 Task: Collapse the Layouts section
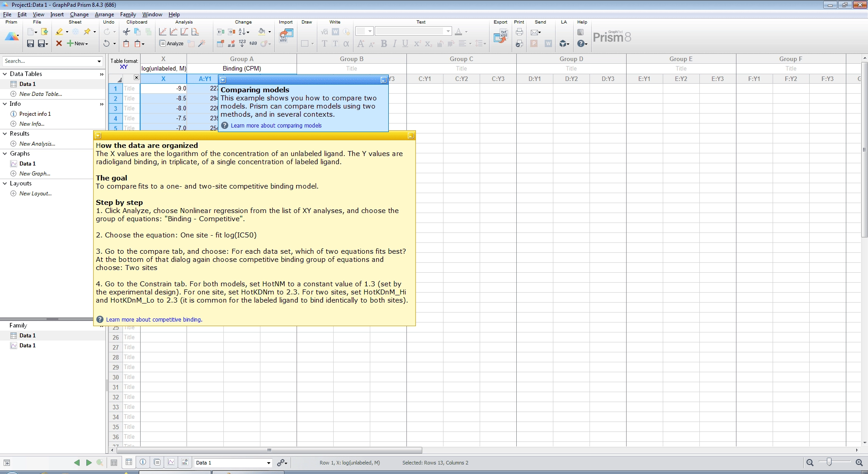(x=5, y=184)
